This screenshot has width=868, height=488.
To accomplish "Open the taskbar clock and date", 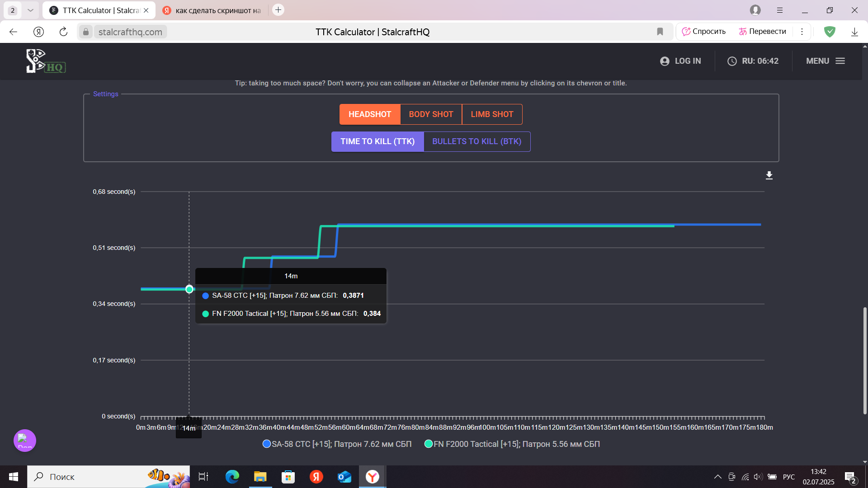I will click(x=819, y=477).
